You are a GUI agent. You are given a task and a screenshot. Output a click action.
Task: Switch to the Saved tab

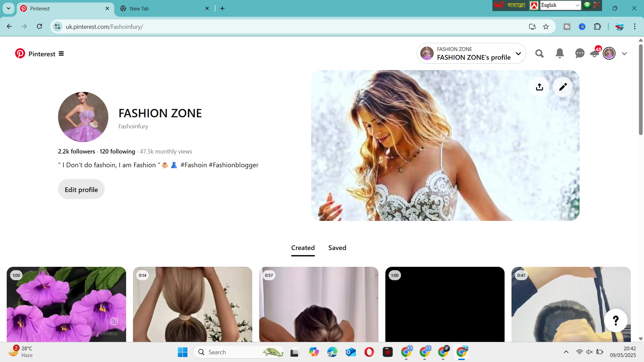pyautogui.click(x=337, y=248)
